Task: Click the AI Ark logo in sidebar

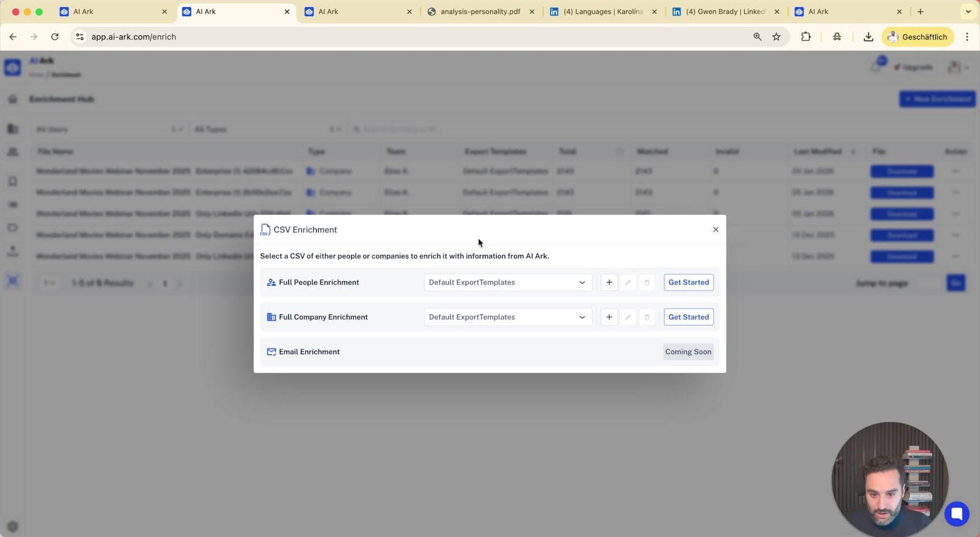Action: click(13, 67)
